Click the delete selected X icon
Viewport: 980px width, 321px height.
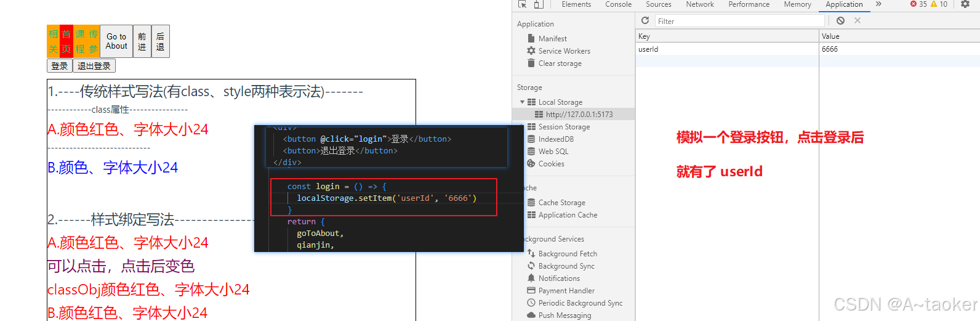pos(857,20)
